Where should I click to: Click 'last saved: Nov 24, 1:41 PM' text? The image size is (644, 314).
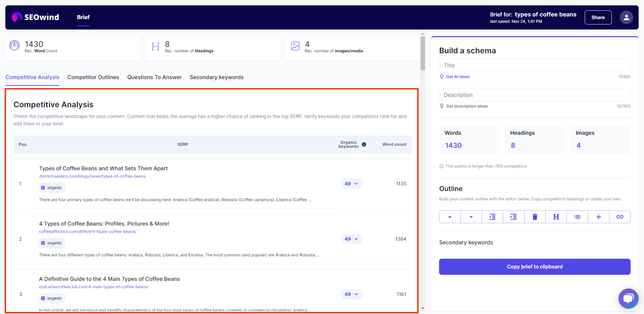click(516, 21)
